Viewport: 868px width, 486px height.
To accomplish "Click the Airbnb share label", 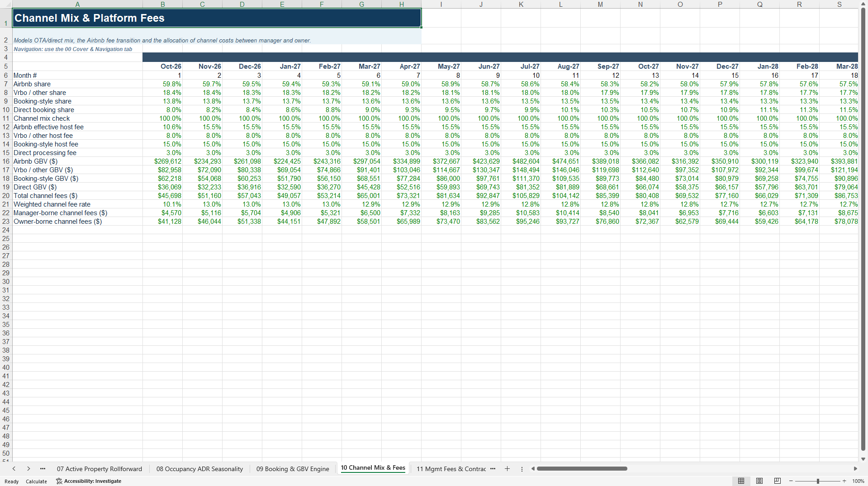I will point(32,84).
